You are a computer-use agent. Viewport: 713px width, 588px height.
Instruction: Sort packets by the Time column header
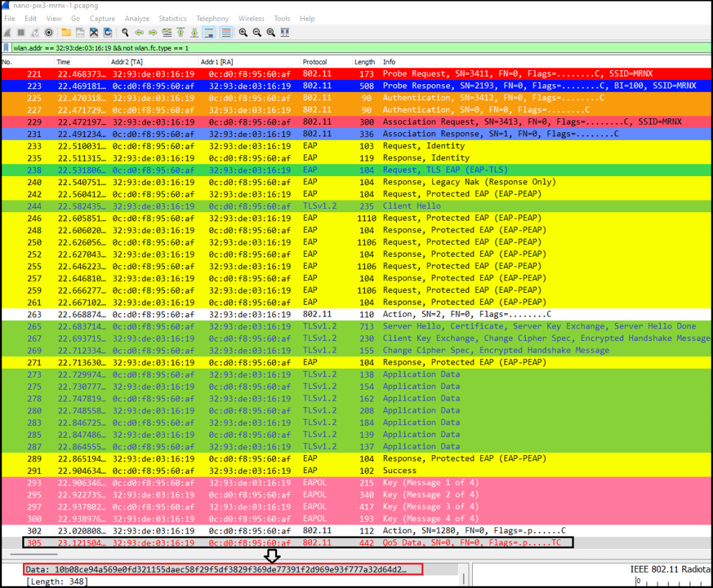coord(63,62)
